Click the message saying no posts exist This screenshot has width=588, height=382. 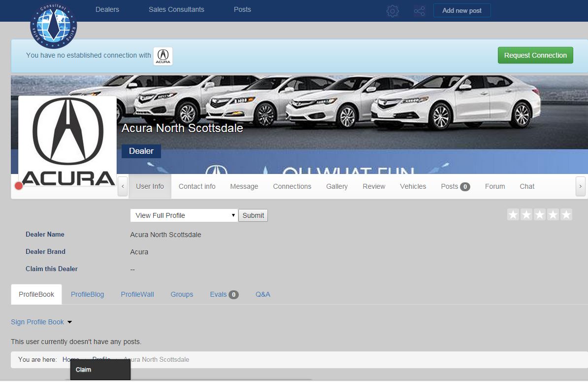click(x=76, y=342)
